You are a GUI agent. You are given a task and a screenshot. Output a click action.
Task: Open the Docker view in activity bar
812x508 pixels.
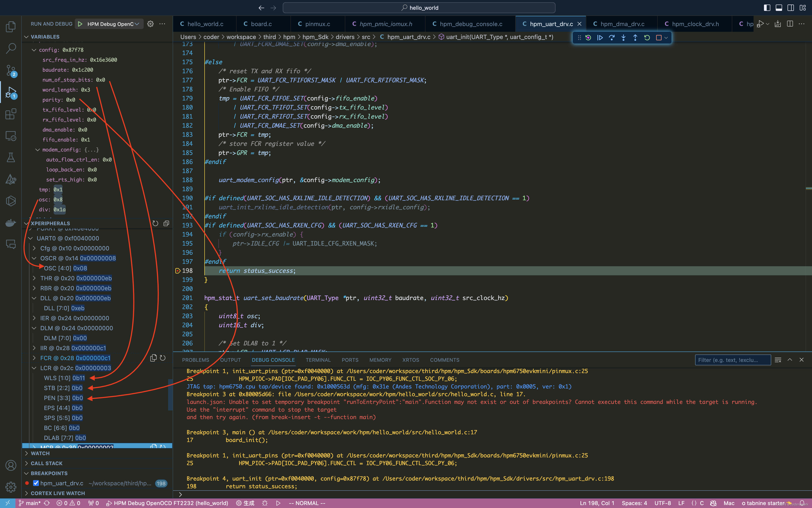(11, 223)
